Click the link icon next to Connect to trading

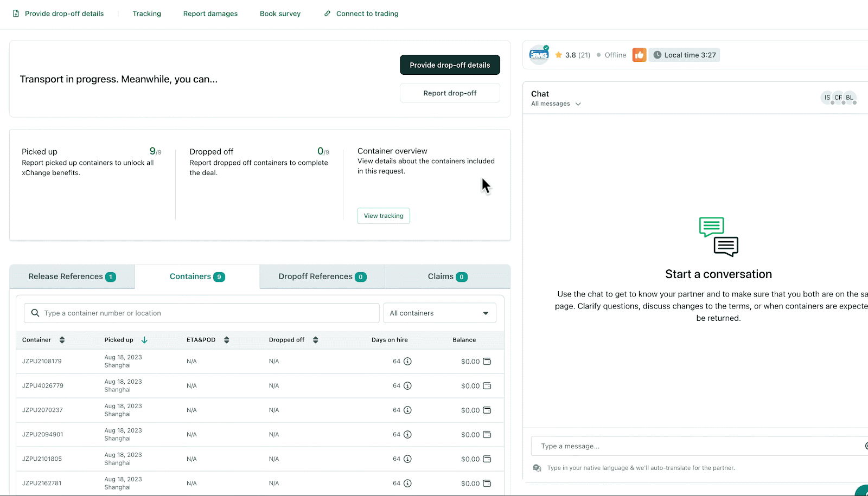pos(327,13)
